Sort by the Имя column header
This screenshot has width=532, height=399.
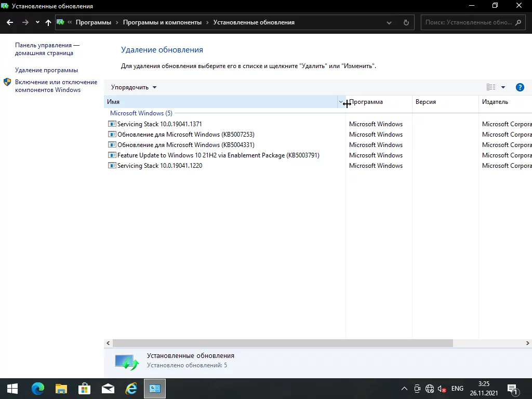(220, 102)
